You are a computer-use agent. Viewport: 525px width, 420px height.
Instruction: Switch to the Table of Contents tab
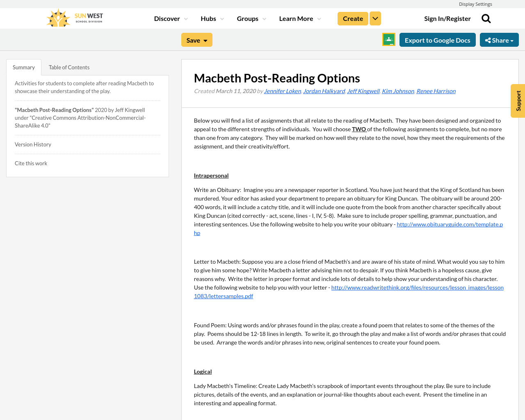point(69,66)
